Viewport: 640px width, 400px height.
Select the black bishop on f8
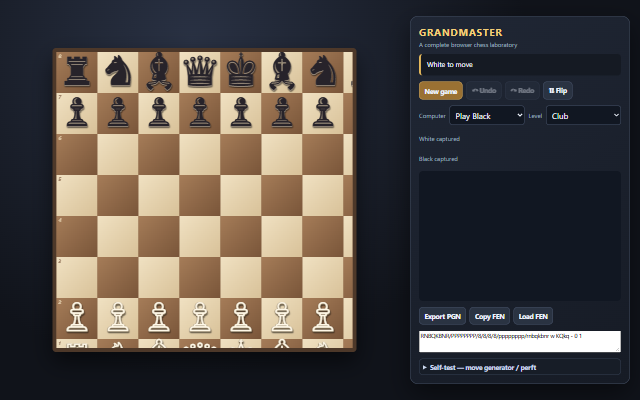pyautogui.click(x=282, y=72)
